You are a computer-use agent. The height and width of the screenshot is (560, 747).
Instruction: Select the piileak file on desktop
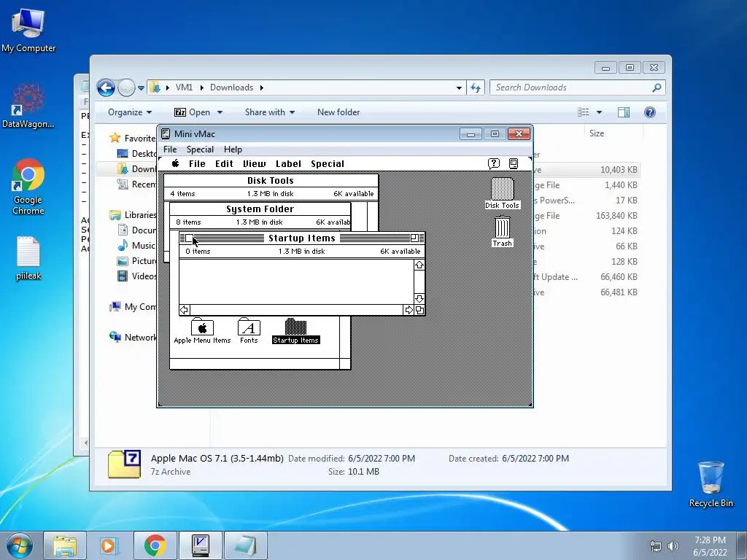pos(28,258)
